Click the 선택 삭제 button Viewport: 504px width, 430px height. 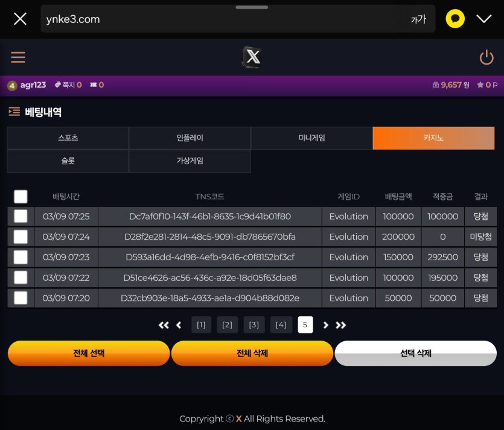click(x=415, y=353)
